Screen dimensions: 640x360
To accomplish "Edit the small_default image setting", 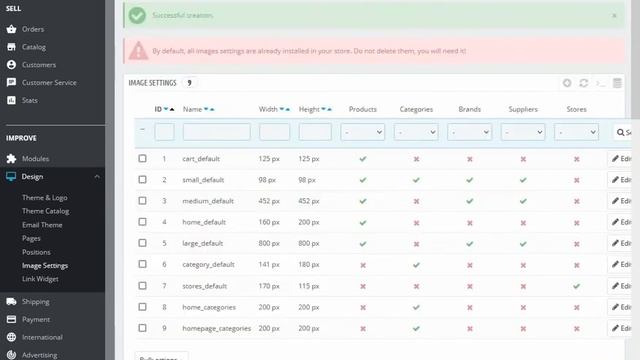I will [x=621, y=180].
